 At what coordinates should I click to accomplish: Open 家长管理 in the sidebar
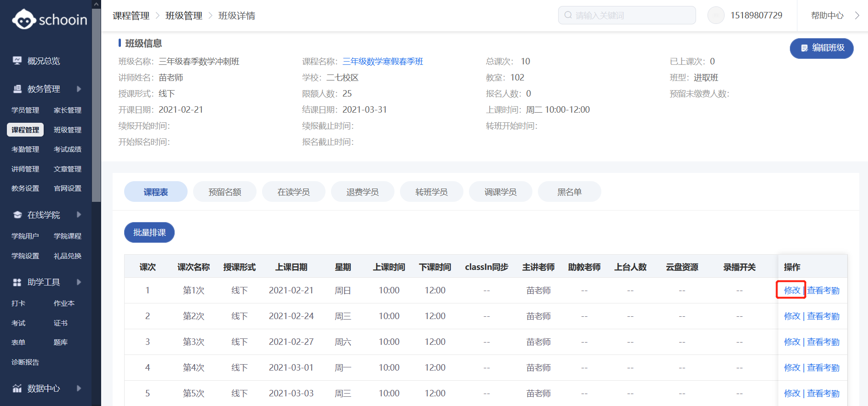[68, 110]
